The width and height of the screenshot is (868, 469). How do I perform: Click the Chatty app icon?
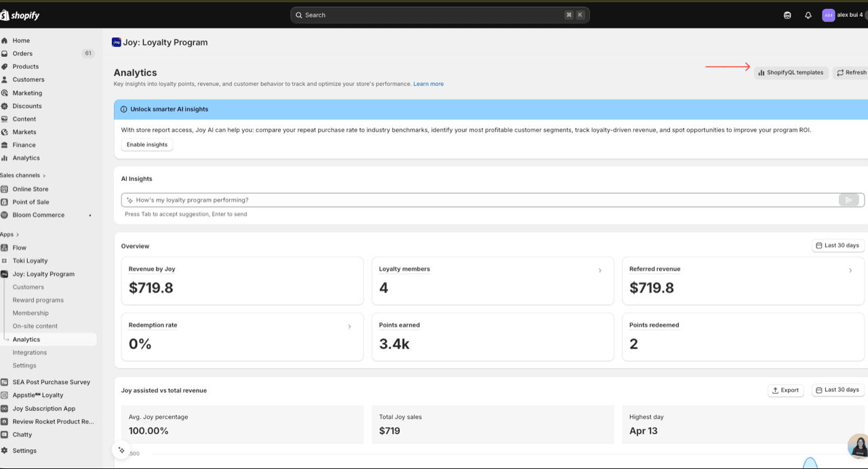point(5,434)
